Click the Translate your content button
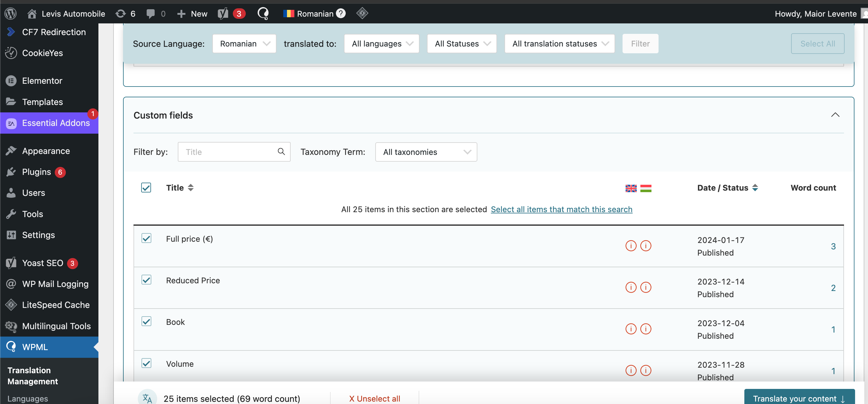This screenshot has height=404, width=868. click(x=798, y=398)
